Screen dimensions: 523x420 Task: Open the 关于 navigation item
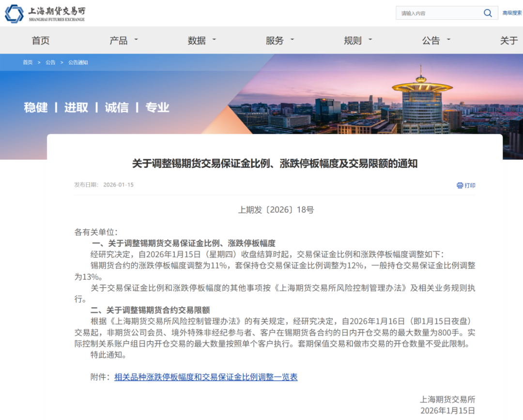(509, 41)
